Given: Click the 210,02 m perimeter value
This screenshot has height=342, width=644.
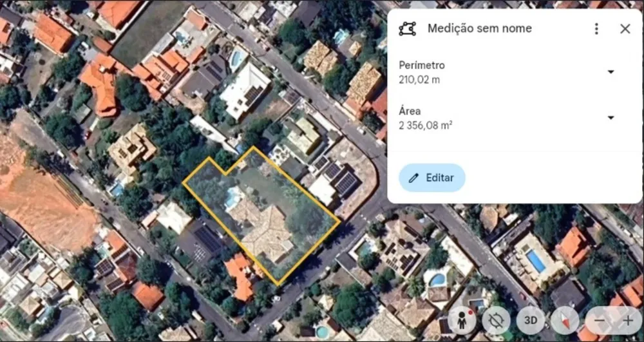Looking at the screenshot, I should tap(419, 80).
